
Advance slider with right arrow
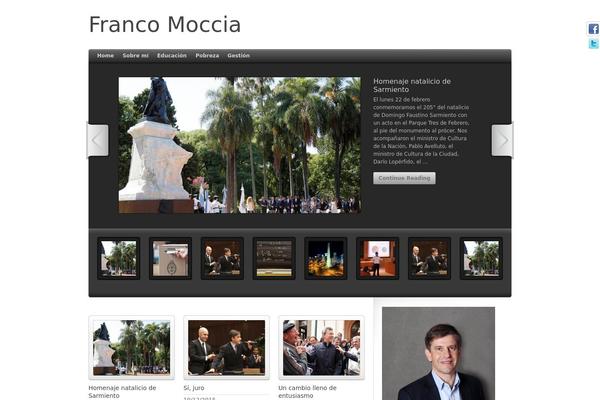click(502, 140)
